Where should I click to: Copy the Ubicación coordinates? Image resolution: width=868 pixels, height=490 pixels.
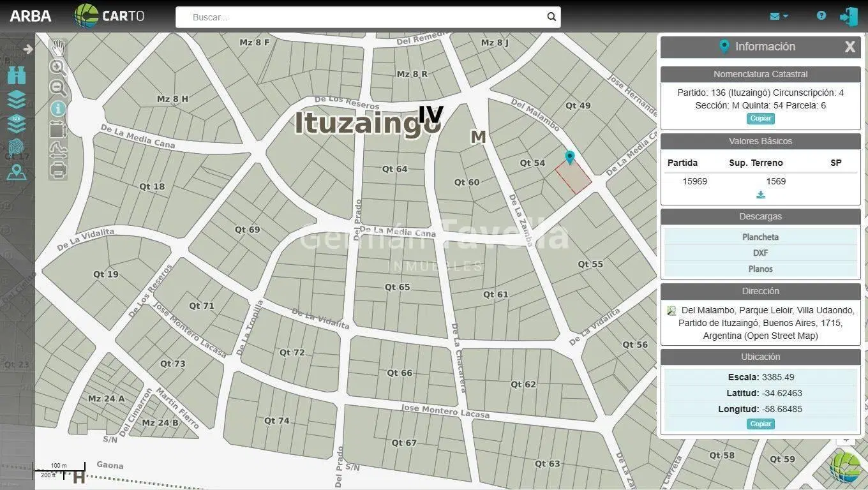click(761, 424)
